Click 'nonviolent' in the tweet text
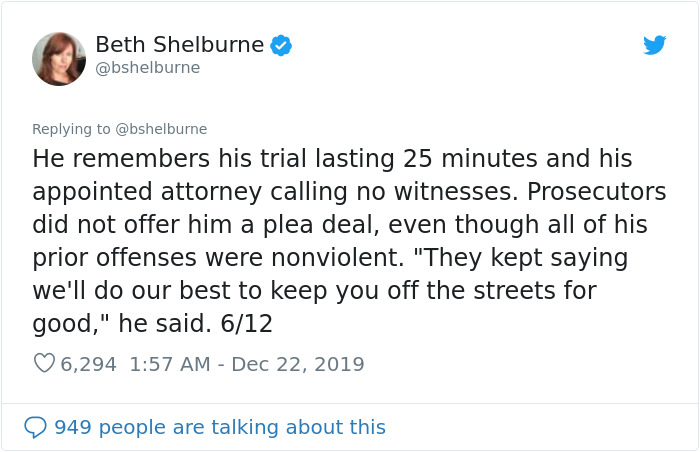 [x=338, y=258]
